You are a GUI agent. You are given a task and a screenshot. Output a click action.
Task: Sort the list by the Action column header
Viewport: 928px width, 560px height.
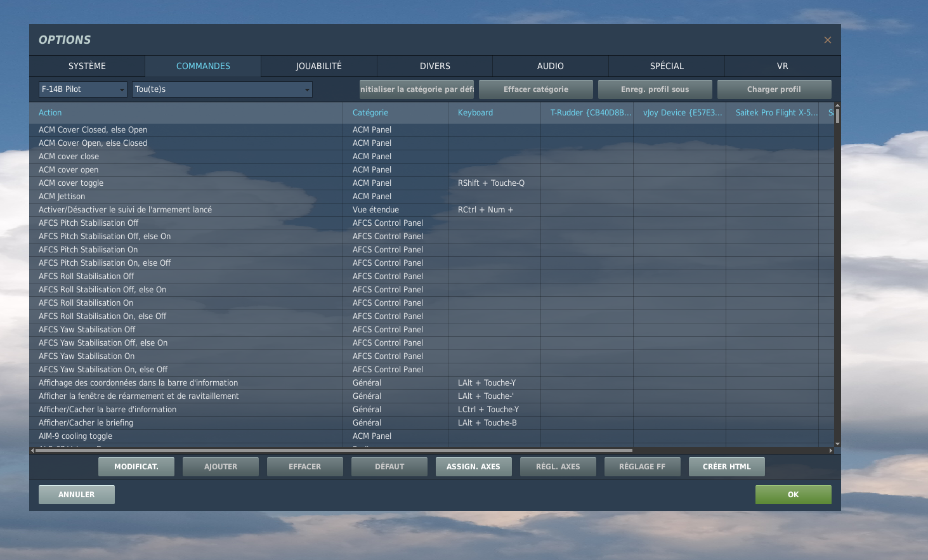[x=50, y=113]
